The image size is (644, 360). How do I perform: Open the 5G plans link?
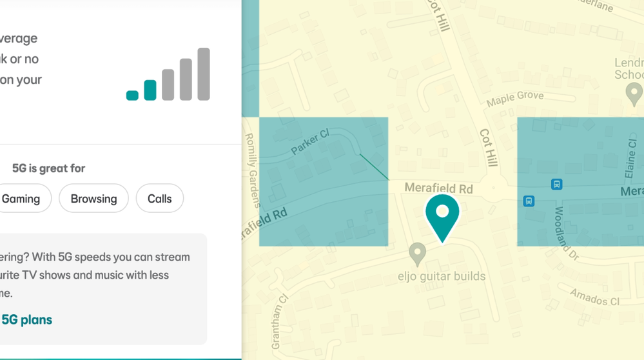(26, 319)
